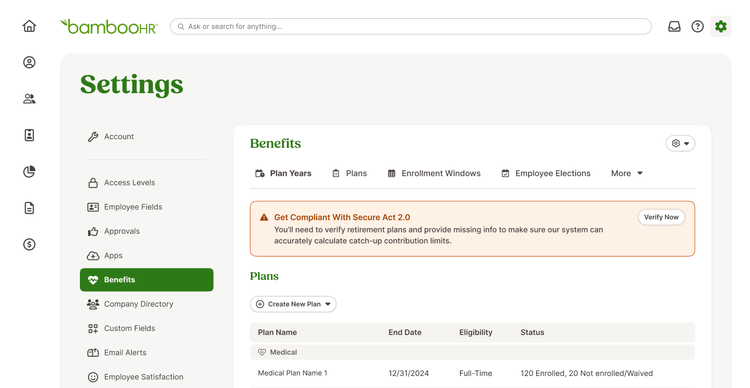The width and height of the screenshot is (750, 388).
Task: Switch to the Plan Years tab
Action: [x=283, y=173]
